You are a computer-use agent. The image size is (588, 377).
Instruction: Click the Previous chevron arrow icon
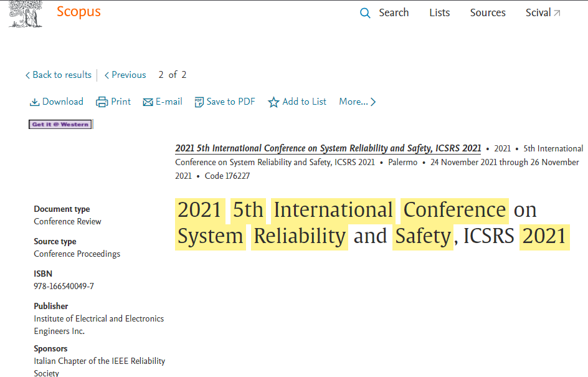click(x=107, y=75)
